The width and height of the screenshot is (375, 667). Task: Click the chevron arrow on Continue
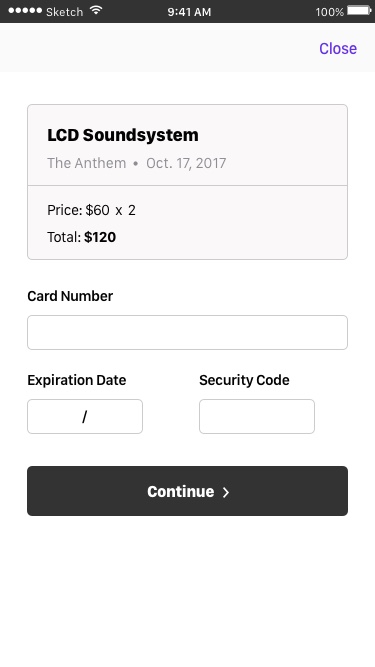coord(226,492)
